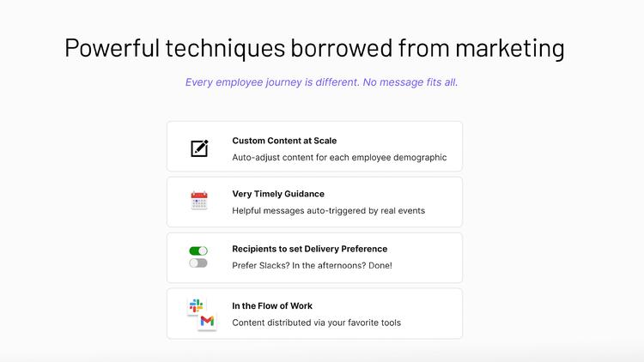Click the purple italic subtitle about employee journey

(x=322, y=82)
